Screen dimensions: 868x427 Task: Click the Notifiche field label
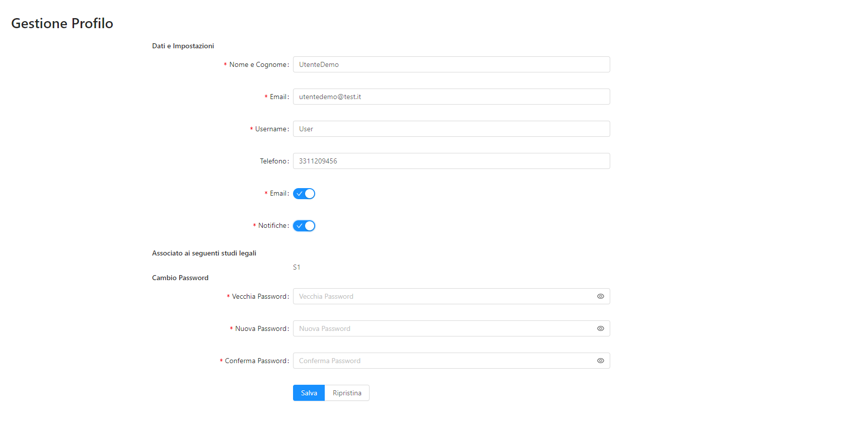point(273,226)
